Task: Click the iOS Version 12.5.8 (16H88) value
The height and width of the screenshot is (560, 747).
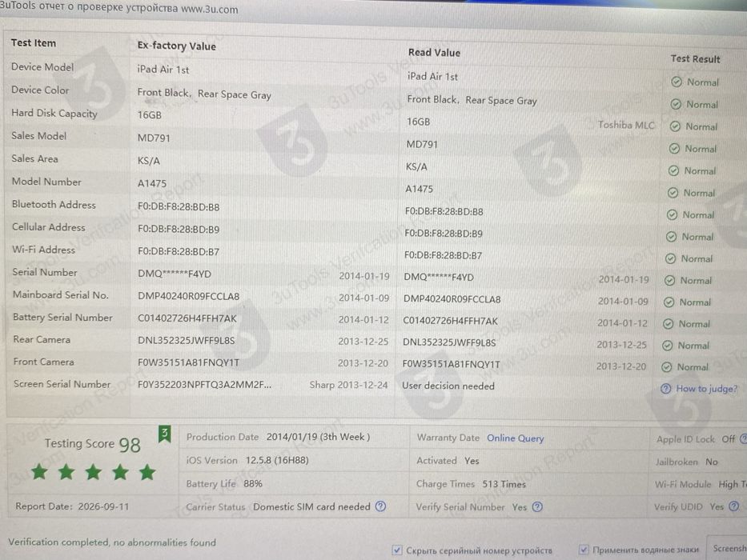Action: click(277, 461)
